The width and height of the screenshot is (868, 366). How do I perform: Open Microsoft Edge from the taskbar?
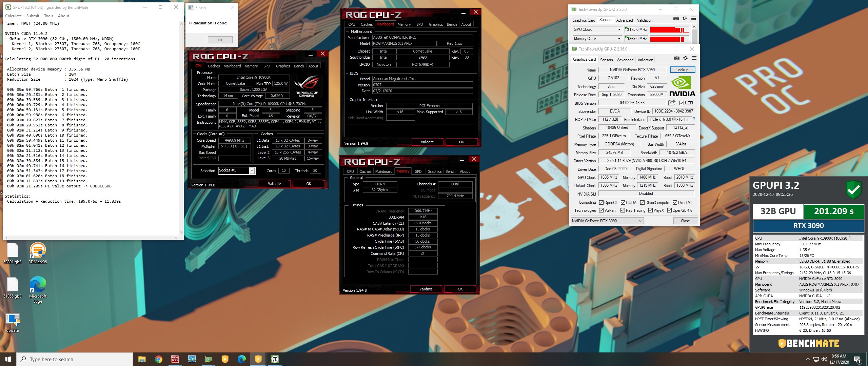click(x=242, y=359)
